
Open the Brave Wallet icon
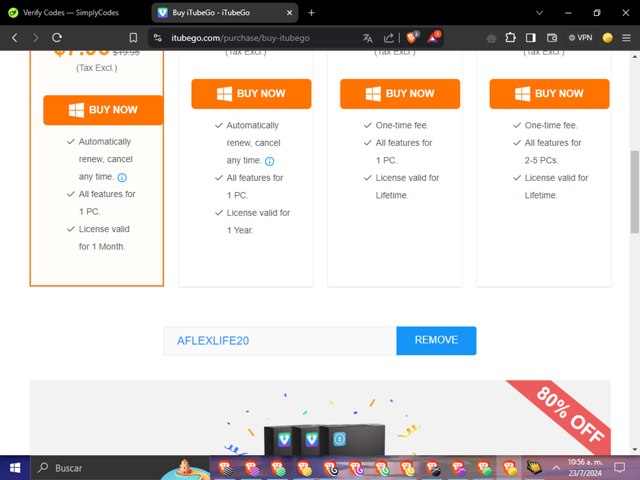pyautogui.click(x=552, y=38)
